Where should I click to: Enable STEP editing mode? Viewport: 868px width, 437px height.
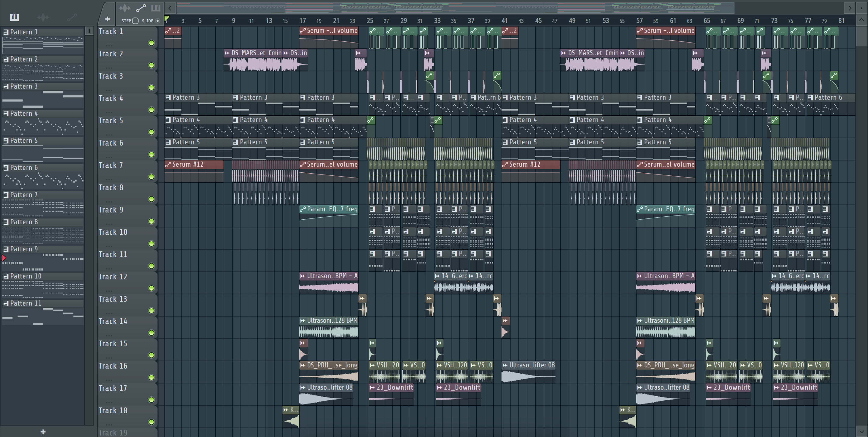coord(135,21)
